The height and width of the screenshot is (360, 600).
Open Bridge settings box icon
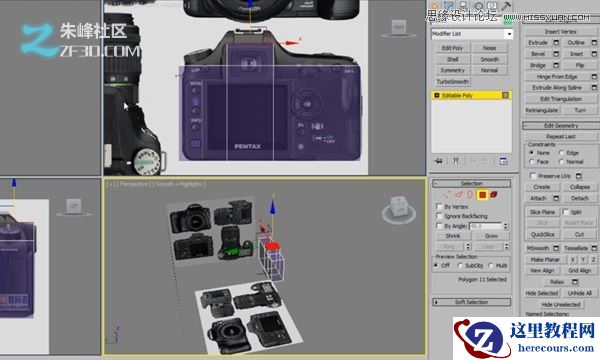point(556,65)
